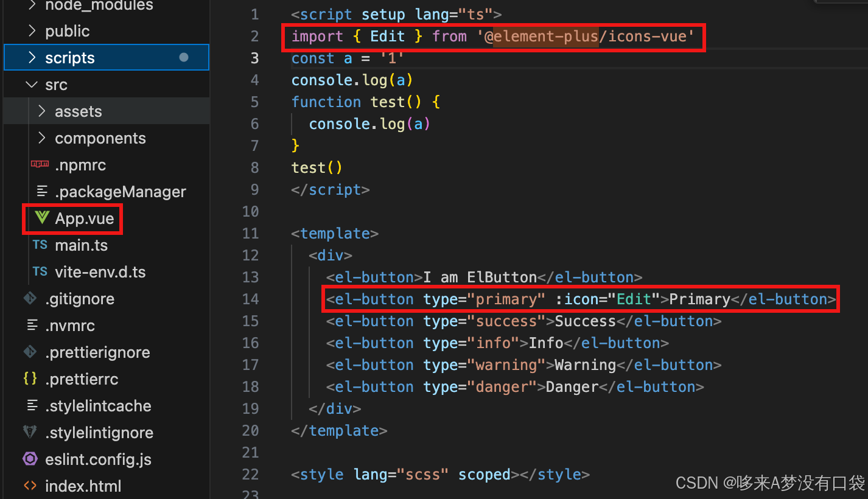Expand the components folder chevron
868x499 pixels.
[x=41, y=138]
